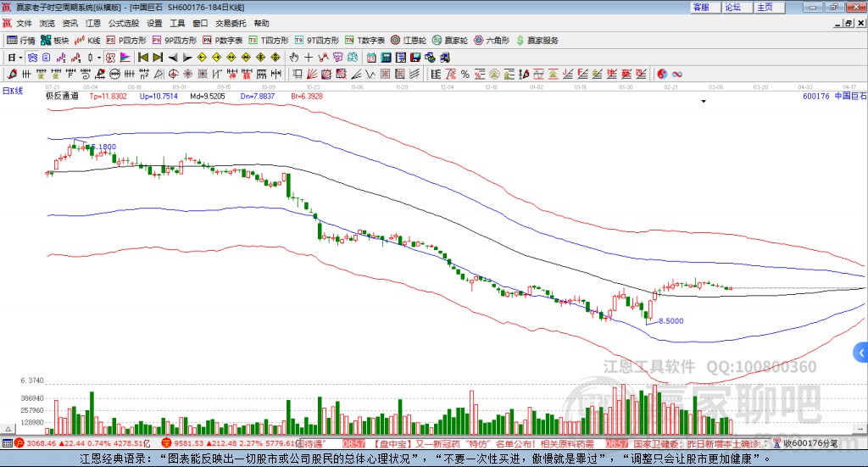Open the 资讯 menu

(70, 23)
